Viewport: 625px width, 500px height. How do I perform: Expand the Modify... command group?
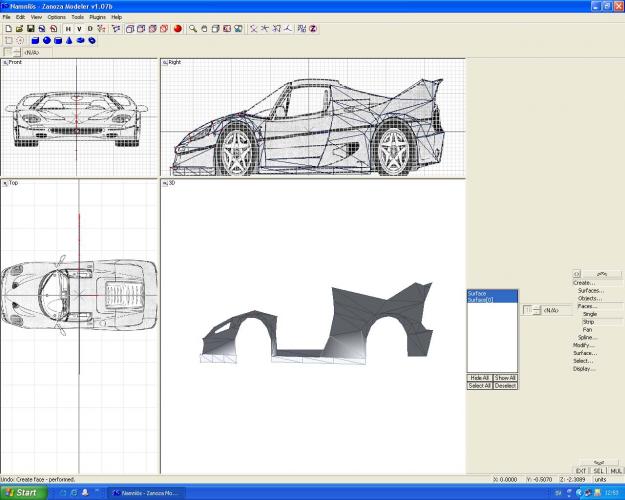(583, 344)
